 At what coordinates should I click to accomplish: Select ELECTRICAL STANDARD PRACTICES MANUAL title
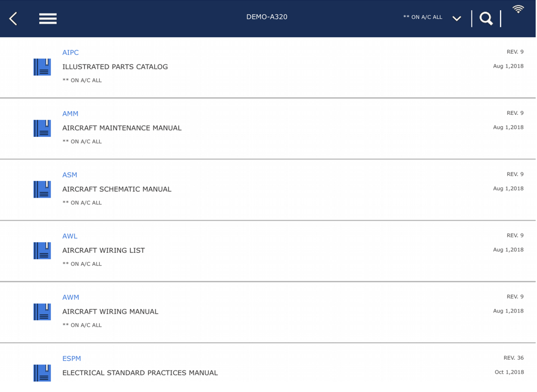pyautogui.click(x=140, y=373)
